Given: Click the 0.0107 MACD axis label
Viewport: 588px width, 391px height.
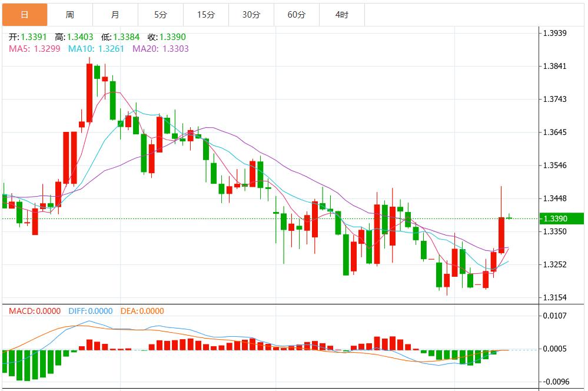Looking at the screenshot, I should coord(554,316).
